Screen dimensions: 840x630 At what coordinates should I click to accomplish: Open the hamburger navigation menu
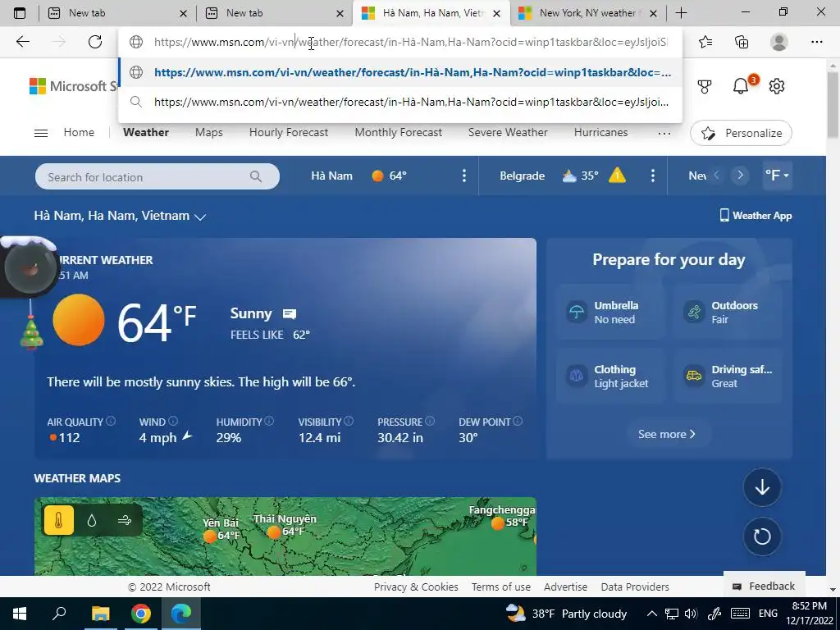pos(41,133)
